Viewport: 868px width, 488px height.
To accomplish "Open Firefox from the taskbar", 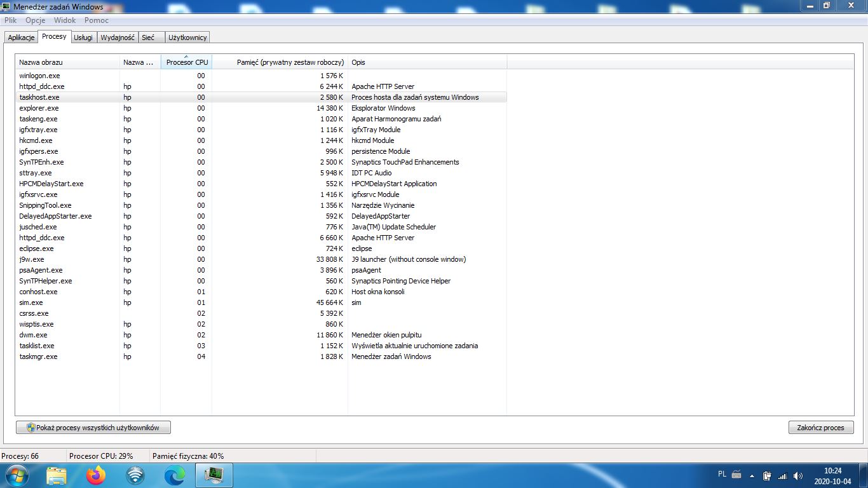I will 96,475.
